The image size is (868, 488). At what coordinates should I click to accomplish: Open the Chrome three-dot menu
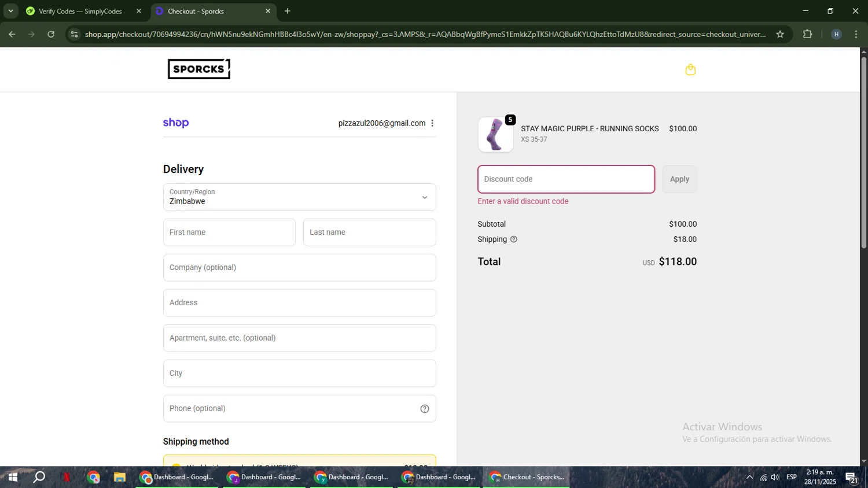[x=856, y=34]
